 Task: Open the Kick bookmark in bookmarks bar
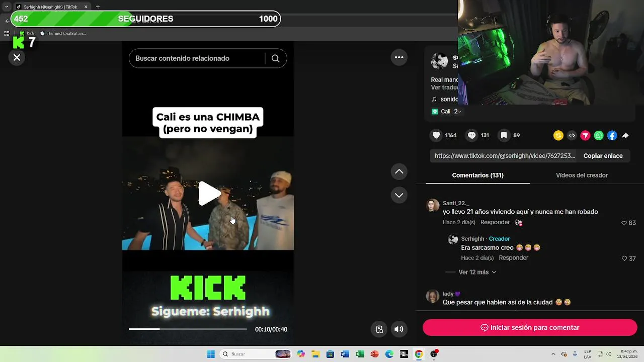(27, 34)
